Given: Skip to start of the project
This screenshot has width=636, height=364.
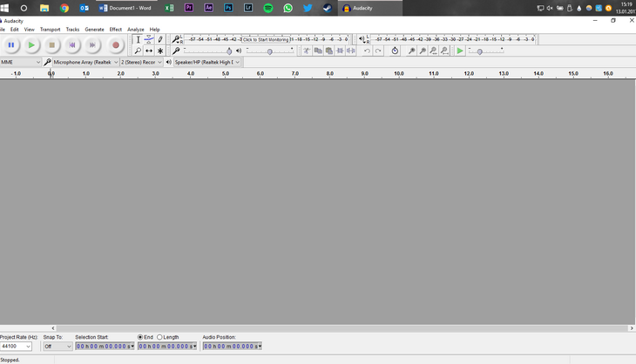Looking at the screenshot, I should pos(72,45).
